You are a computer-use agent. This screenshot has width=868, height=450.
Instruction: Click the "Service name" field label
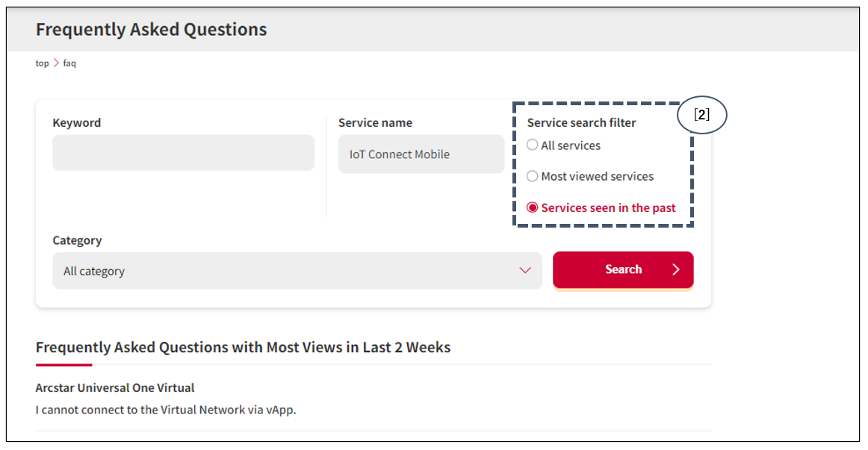pyautogui.click(x=375, y=123)
